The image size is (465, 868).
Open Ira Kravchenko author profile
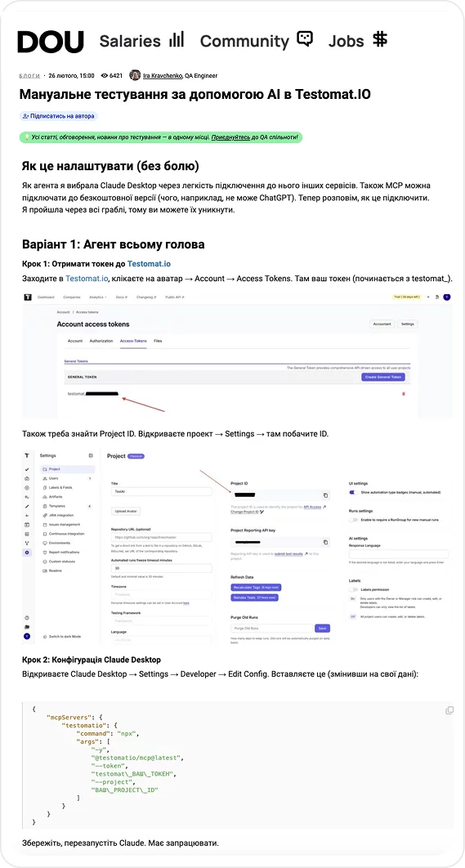pyautogui.click(x=163, y=75)
